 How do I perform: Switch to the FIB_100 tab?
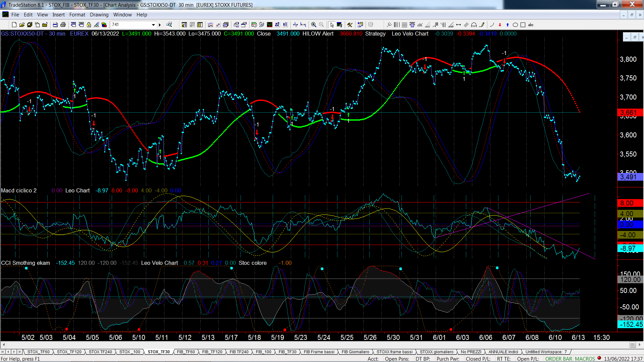pos(264,352)
